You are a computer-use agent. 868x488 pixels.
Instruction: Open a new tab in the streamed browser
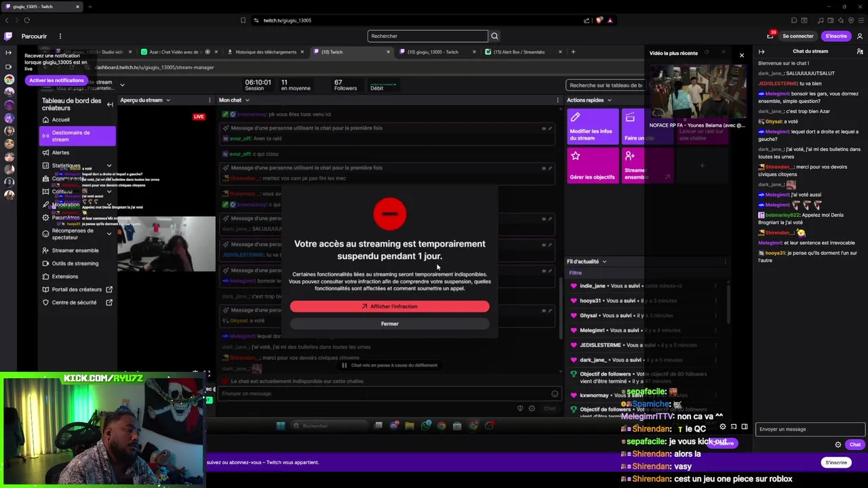point(573,52)
